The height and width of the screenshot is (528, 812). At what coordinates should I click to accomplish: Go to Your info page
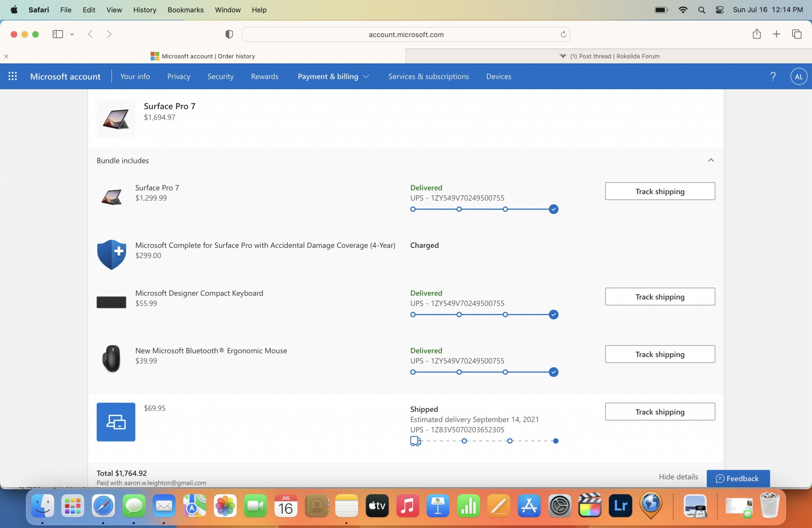pyautogui.click(x=135, y=77)
